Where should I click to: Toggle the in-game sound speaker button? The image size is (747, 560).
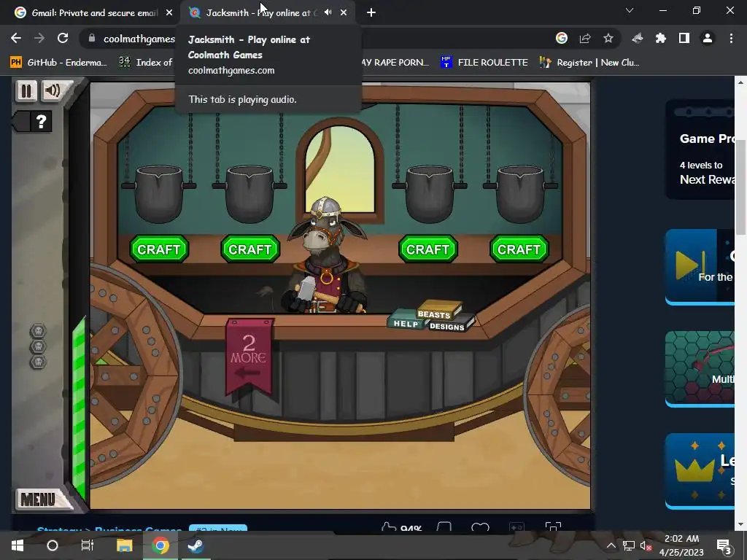click(53, 90)
